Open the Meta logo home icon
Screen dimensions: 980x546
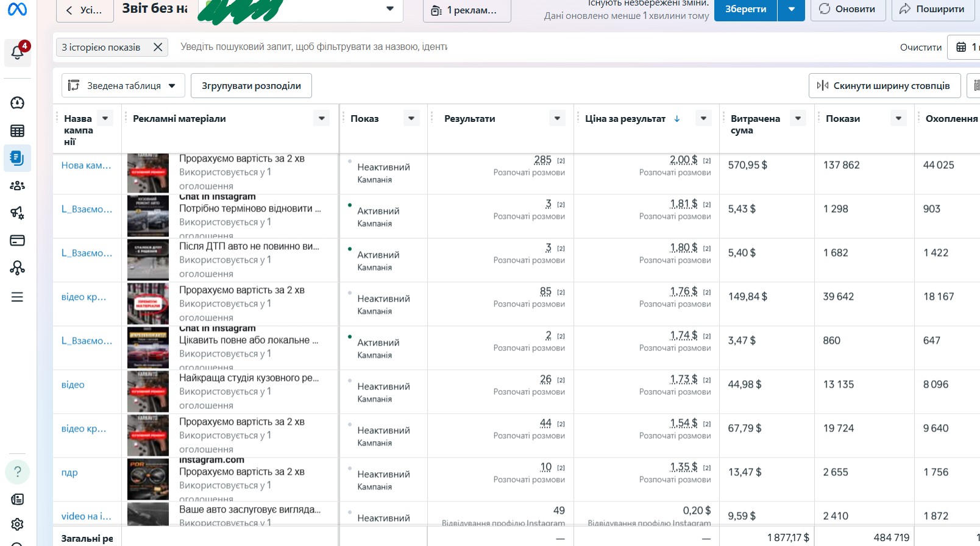tap(17, 9)
